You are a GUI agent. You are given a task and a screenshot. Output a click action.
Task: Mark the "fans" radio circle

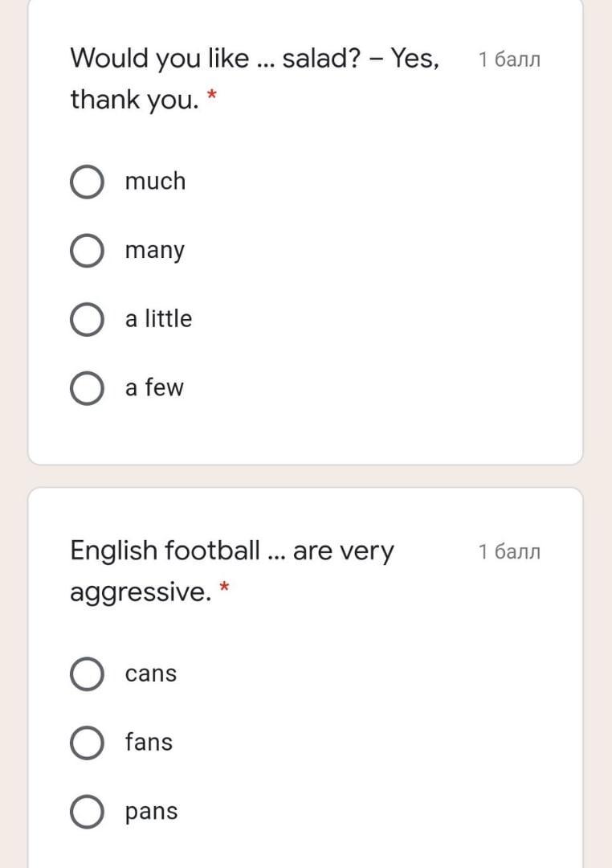tap(87, 743)
